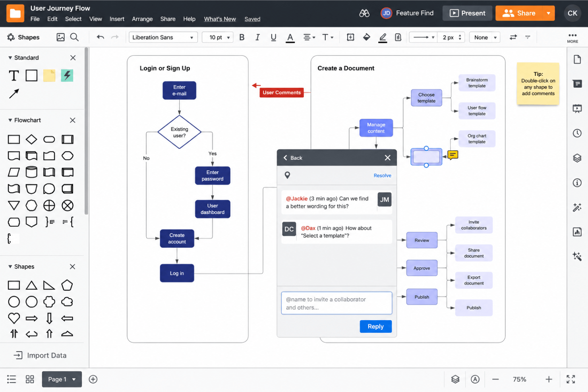Open the File menu
The image size is (588, 392).
(35, 19)
